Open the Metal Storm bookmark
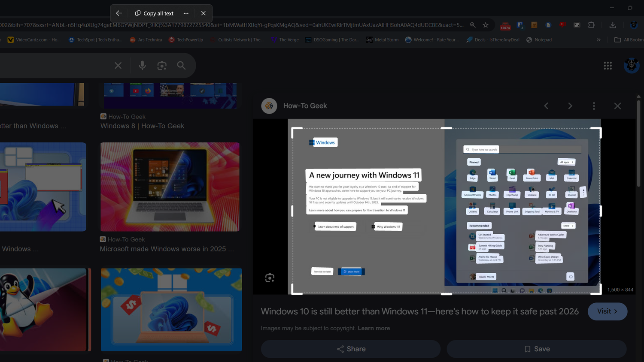This screenshot has width=644, height=362. [x=382, y=39]
